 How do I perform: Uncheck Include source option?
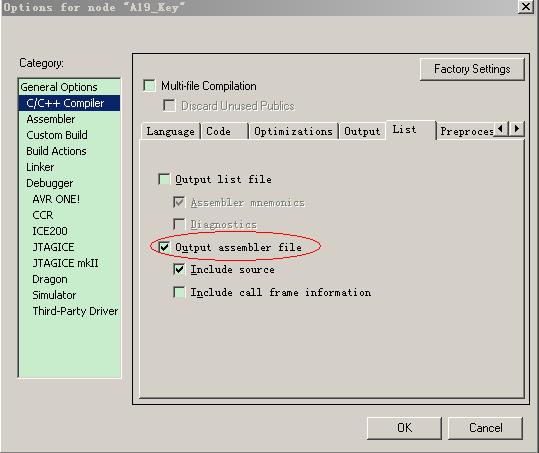coord(179,269)
